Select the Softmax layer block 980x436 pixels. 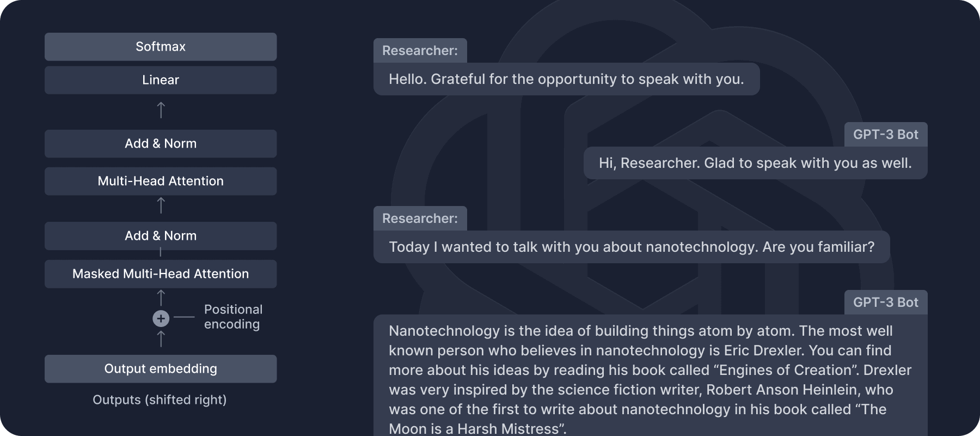161,47
